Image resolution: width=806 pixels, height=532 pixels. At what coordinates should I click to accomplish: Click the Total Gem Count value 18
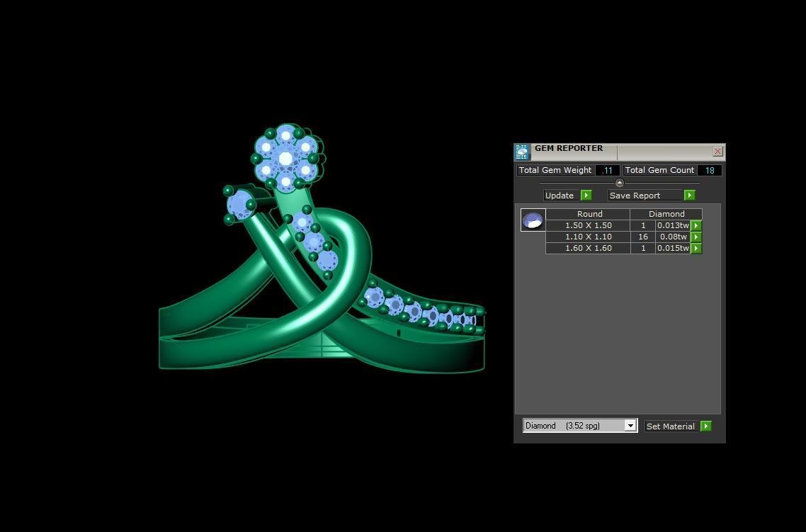point(710,170)
